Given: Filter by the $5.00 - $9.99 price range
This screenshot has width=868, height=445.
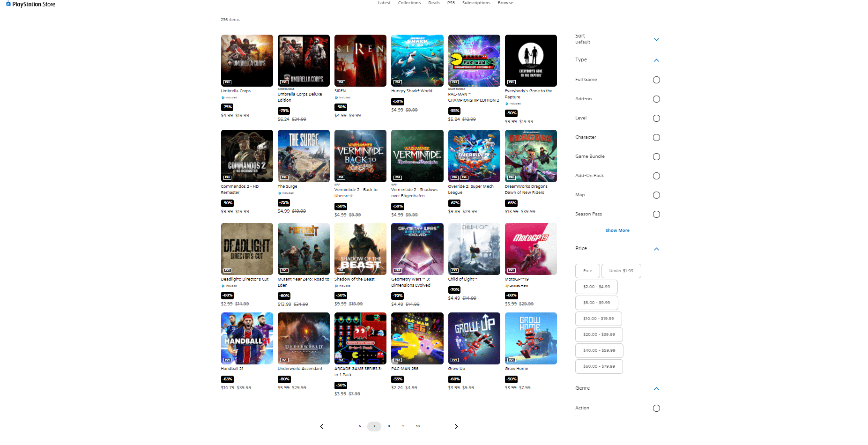Looking at the screenshot, I should coord(596,303).
